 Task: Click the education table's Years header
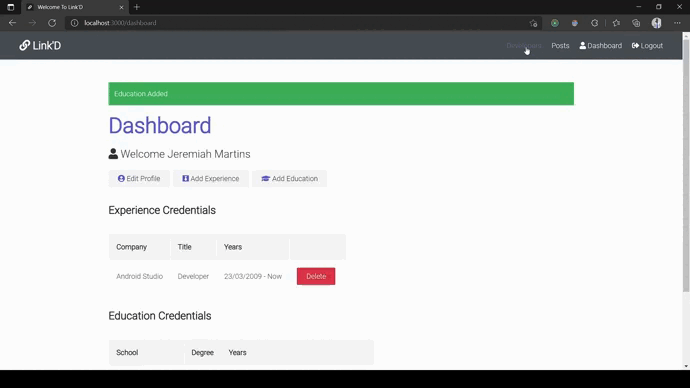click(237, 352)
